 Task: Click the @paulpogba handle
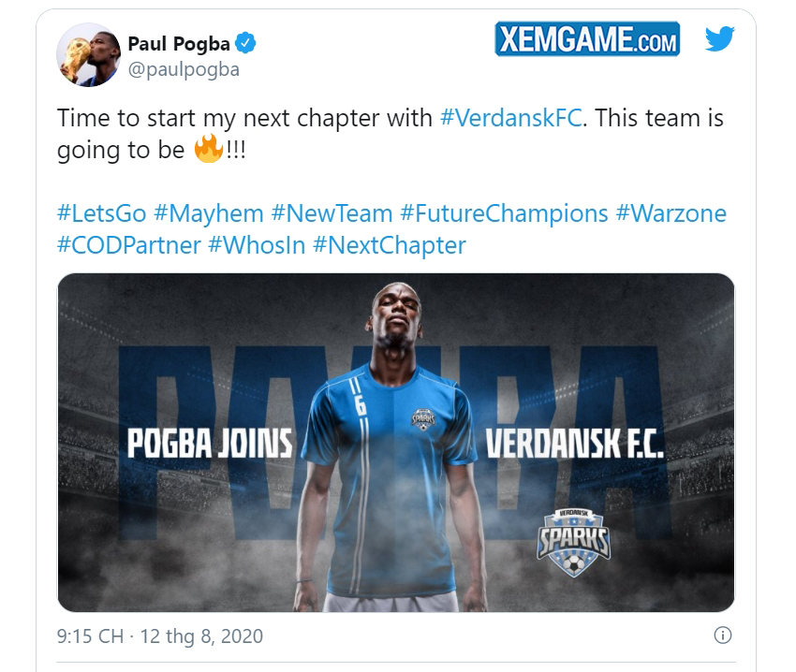[x=184, y=69]
